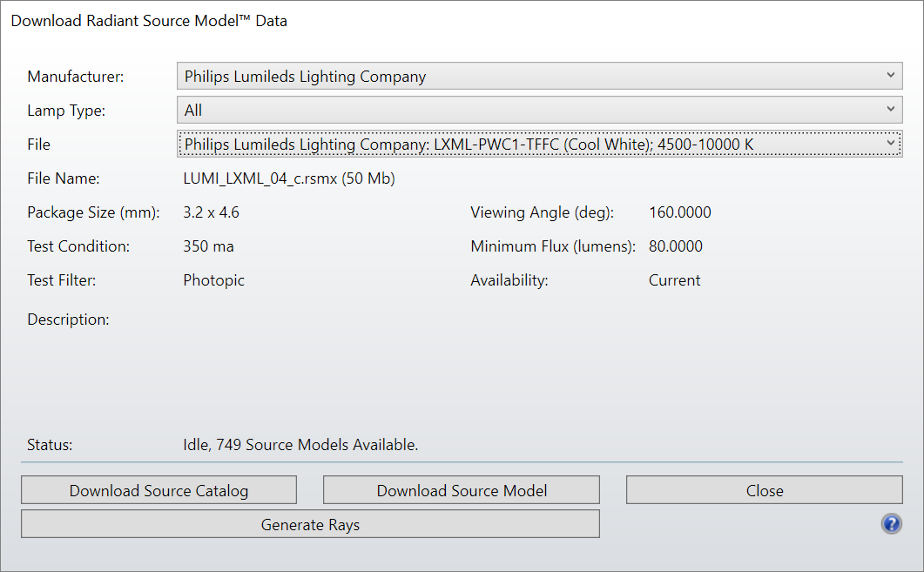Click the Test Filter label
924x572 pixels.
[61, 280]
